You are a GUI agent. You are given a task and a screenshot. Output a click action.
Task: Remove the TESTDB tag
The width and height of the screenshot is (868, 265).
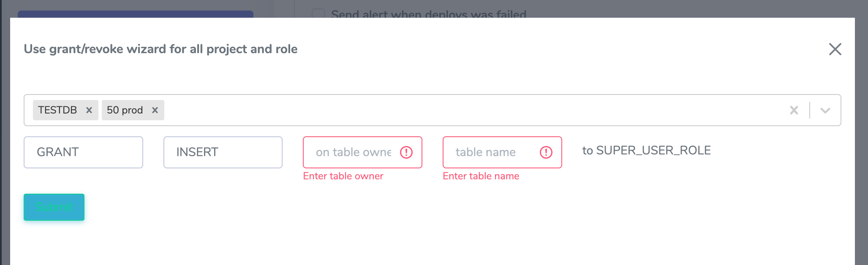pyautogui.click(x=89, y=110)
